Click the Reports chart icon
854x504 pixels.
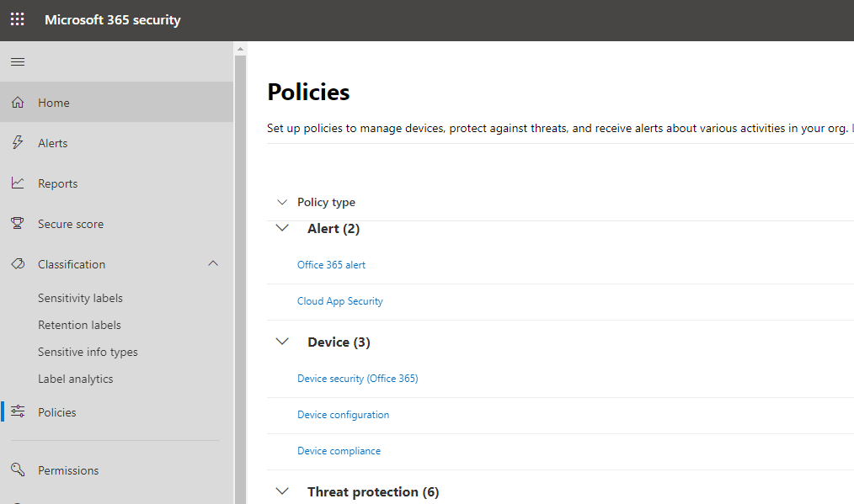(18, 183)
